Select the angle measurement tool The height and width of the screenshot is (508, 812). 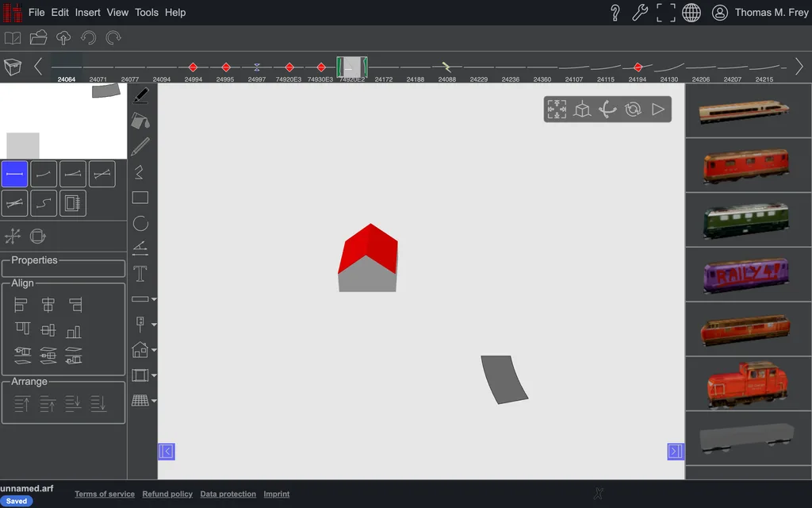[x=140, y=248]
